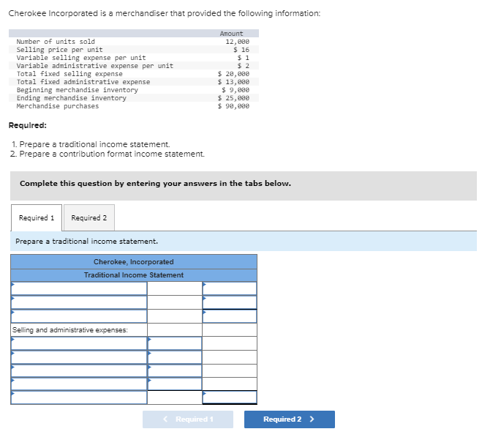The width and height of the screenshot is (501, 448).
Task: Click third expense row middle amount field
Action: 175,371
